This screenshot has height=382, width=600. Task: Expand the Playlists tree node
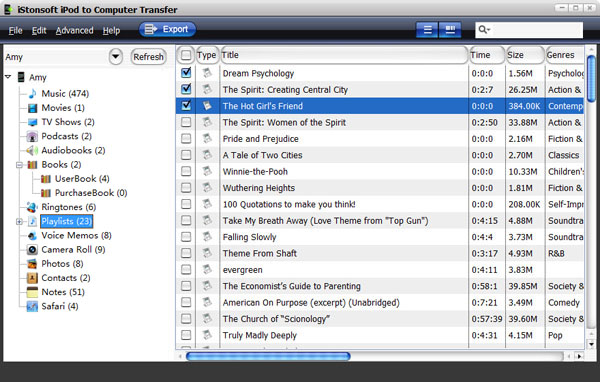[x=19, y=222]
